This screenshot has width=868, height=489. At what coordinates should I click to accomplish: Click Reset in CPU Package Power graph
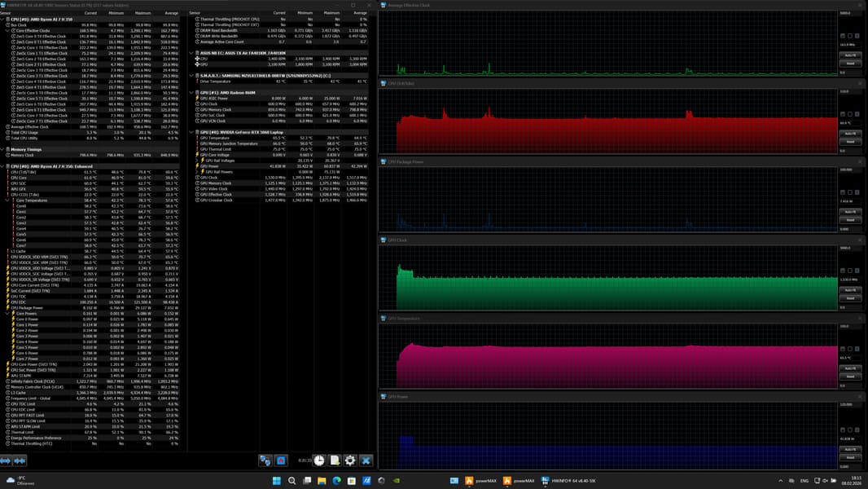click(850, 220)
